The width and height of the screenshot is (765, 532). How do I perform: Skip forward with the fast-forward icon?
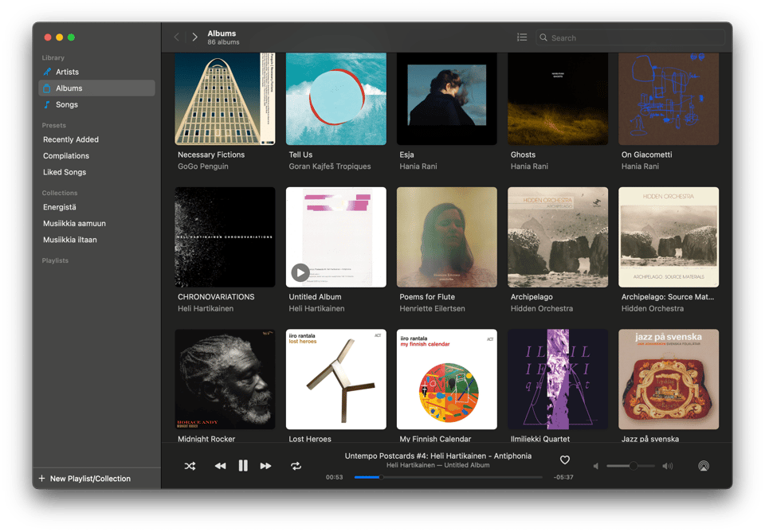click(x=265, y=466)
